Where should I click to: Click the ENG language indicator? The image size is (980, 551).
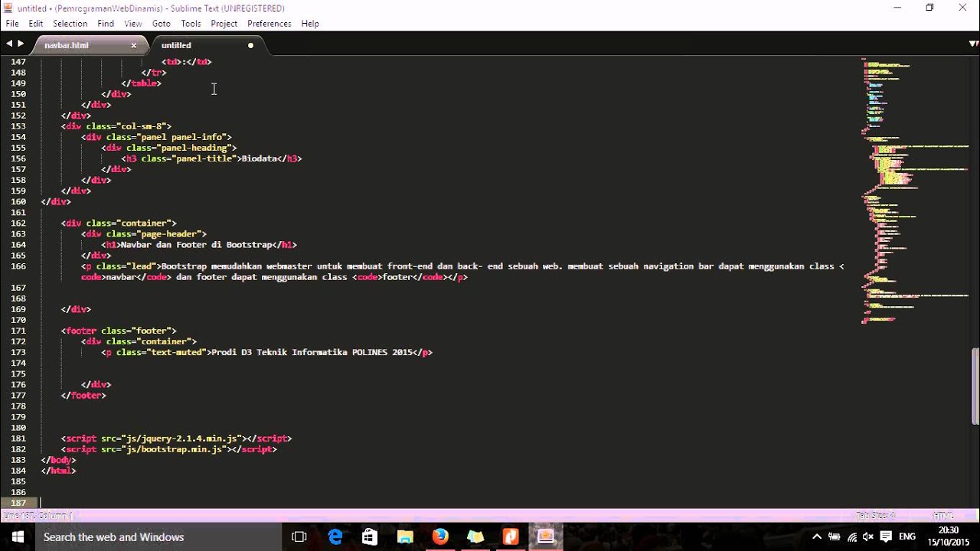click(907, 537)
